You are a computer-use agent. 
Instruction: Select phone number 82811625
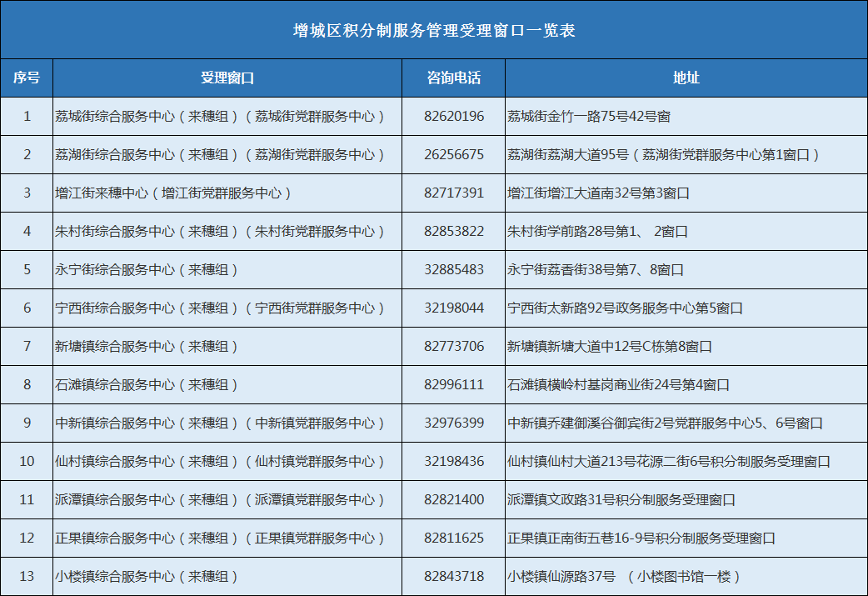point(454,538)
